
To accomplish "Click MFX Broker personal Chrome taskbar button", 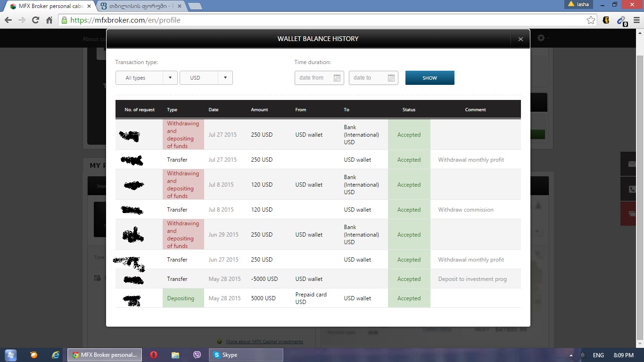I will point(105,355).
